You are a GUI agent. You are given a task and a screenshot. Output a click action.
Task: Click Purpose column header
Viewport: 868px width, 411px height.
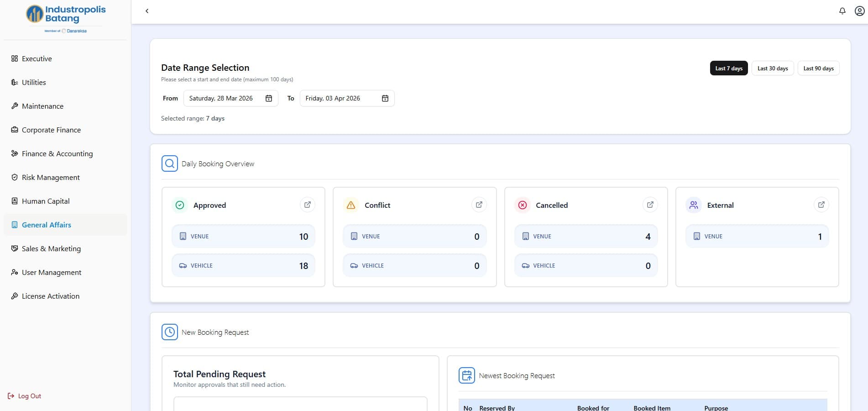tap(716, 408)
